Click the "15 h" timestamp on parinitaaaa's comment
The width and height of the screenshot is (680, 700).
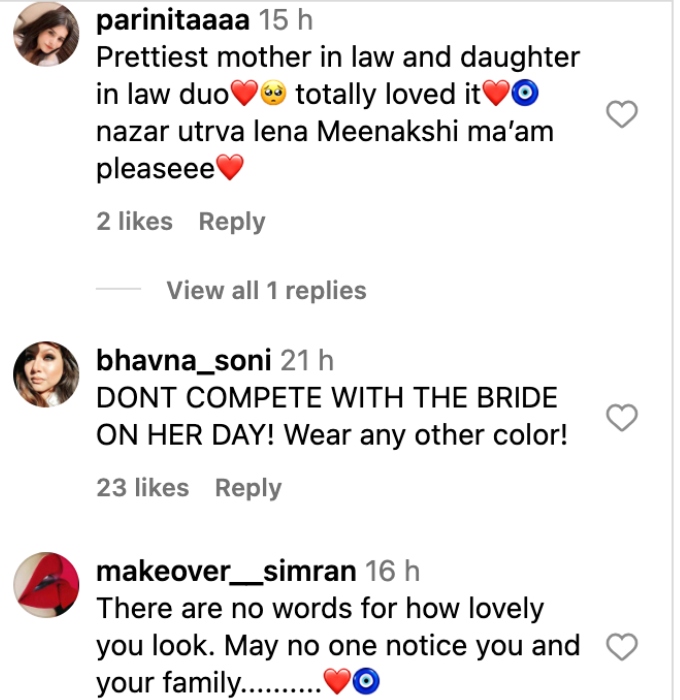[285, 19]
